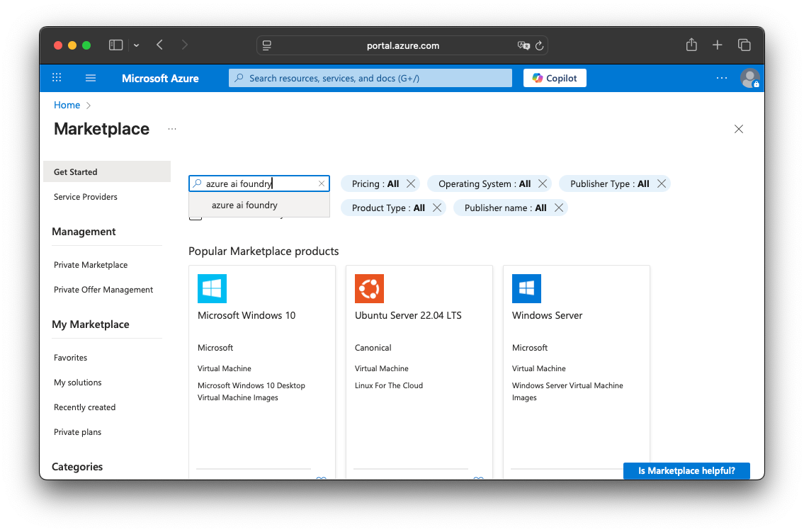This screenshot has height=532, width=804.
Task: Close the Marketplace blade
Action: click(x=738, y=129)
